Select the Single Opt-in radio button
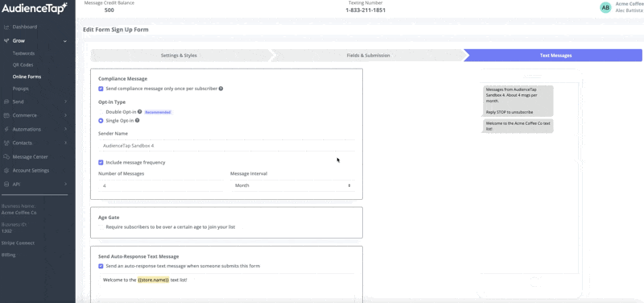Image resolution: width=644 pixels, height=303 pixels. pos(101,121)
